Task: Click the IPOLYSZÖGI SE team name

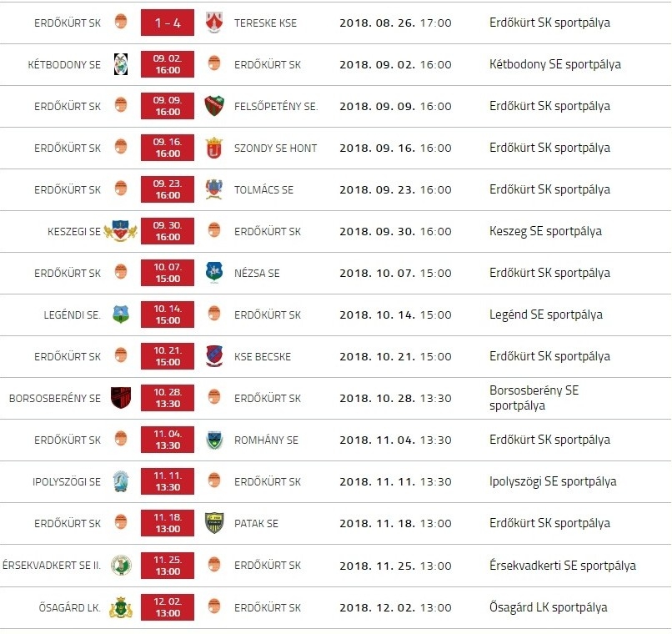Action: [67, 482]
